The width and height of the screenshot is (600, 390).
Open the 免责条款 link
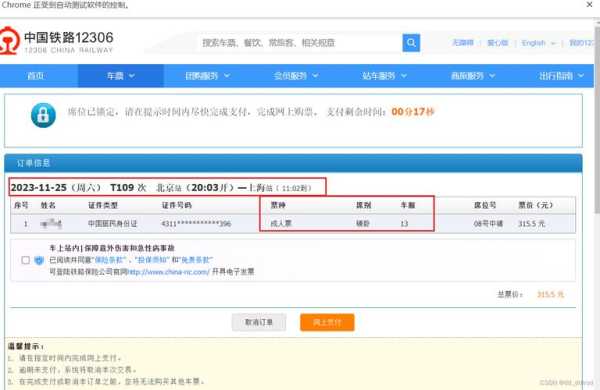[x=197, y=260]
